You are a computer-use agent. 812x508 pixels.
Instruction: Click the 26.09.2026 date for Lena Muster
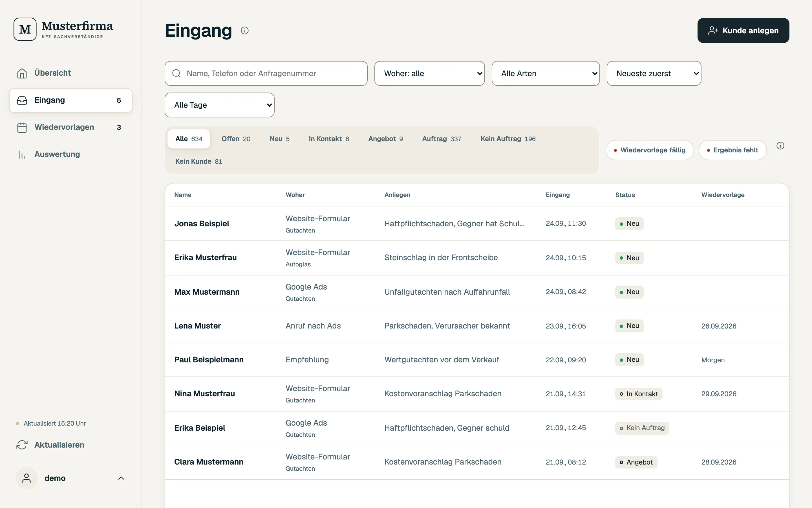tap(719, 326)
